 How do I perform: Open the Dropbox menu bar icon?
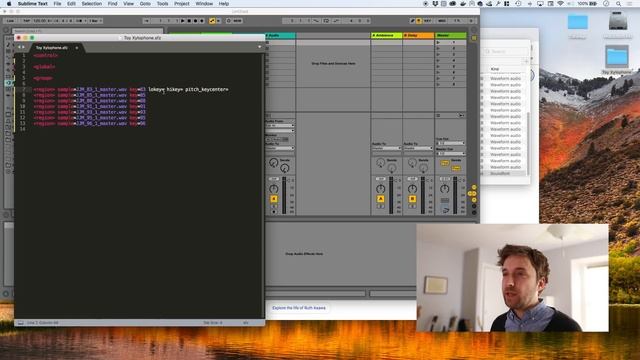coord(435,4)
